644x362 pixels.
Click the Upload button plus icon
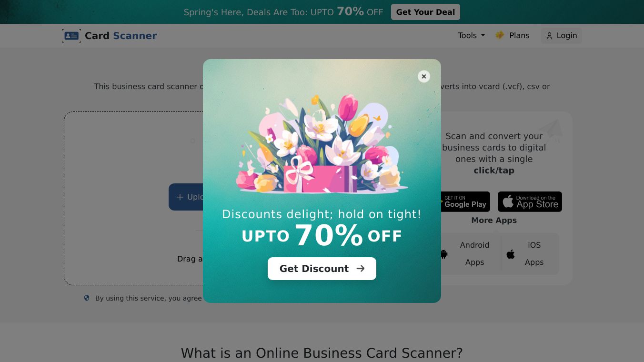[180, 197]
